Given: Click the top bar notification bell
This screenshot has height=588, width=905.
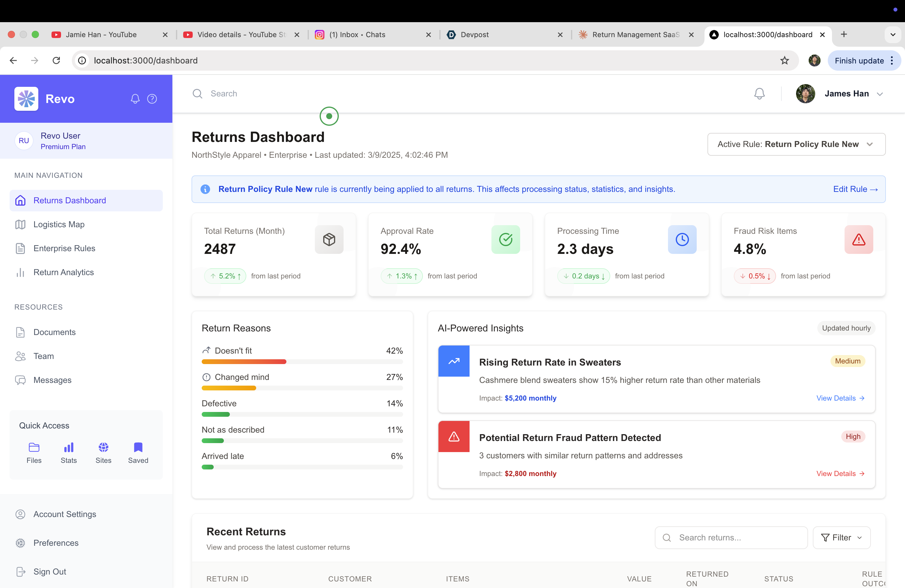Looking at the screenshot, I should click(759, 94).
